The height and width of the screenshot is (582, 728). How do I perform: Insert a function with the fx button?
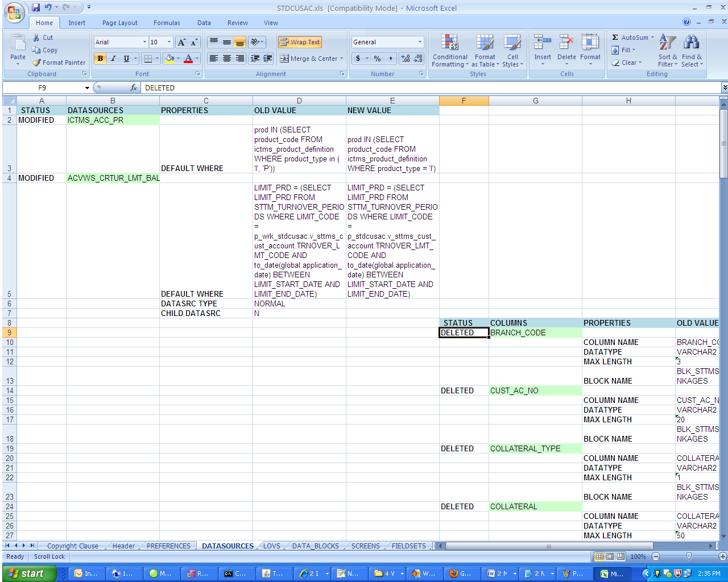click(134, 88)
